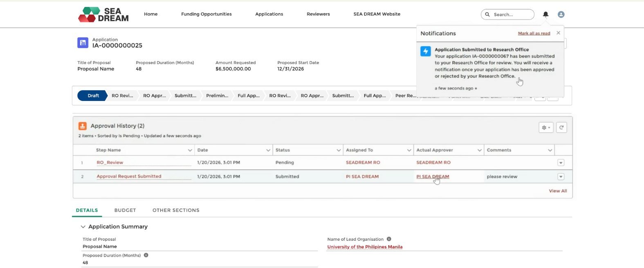Image resolution: width=644 pixels, height=268 pixels.
Task: Switch to the OTHER SECTIONS tab
Action: tap(176, 210)
